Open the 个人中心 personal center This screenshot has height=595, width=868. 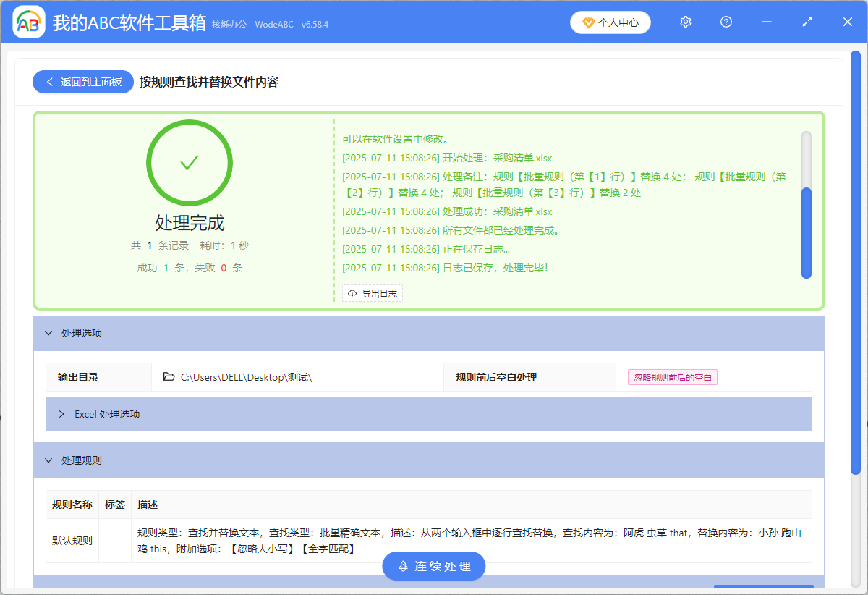pos(610,22)
